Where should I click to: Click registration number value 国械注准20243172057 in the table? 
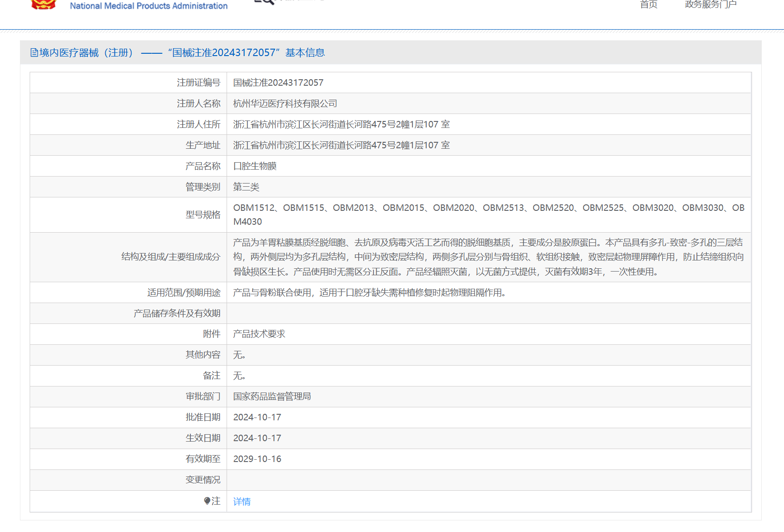(x=278, y=83)
